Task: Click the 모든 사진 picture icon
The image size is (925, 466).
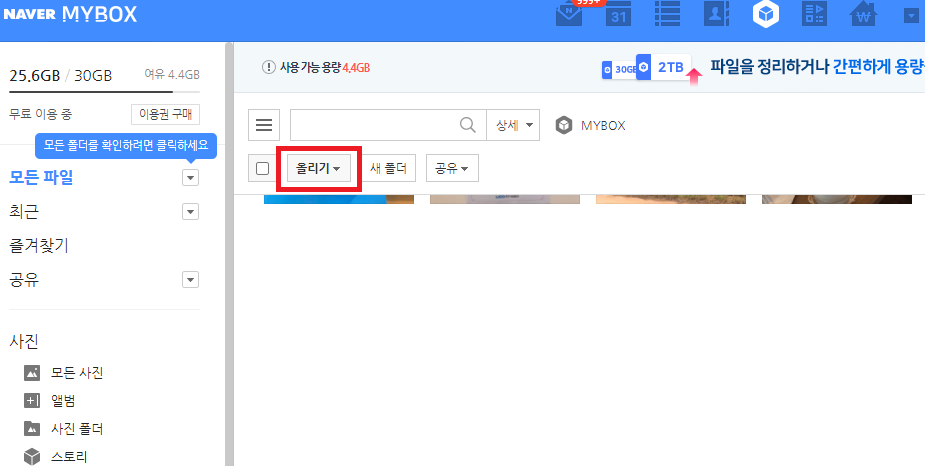Action: coord(32,373)
